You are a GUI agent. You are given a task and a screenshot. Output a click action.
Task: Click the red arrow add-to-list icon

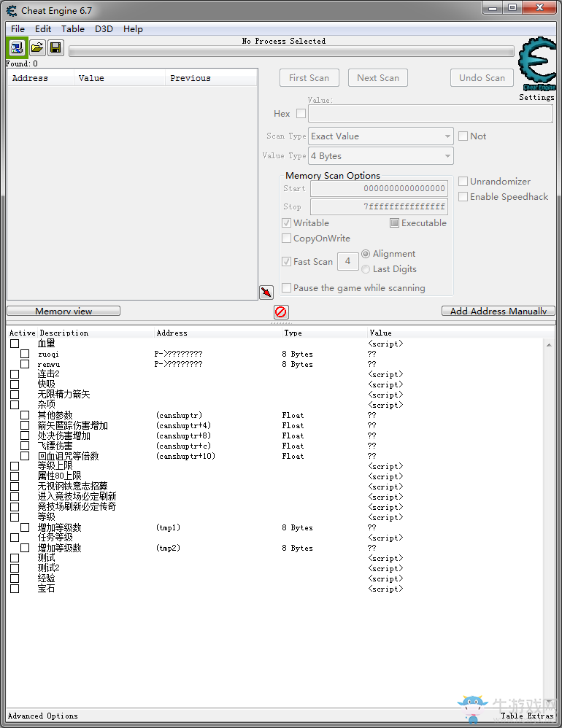click(x=266, y=292)
